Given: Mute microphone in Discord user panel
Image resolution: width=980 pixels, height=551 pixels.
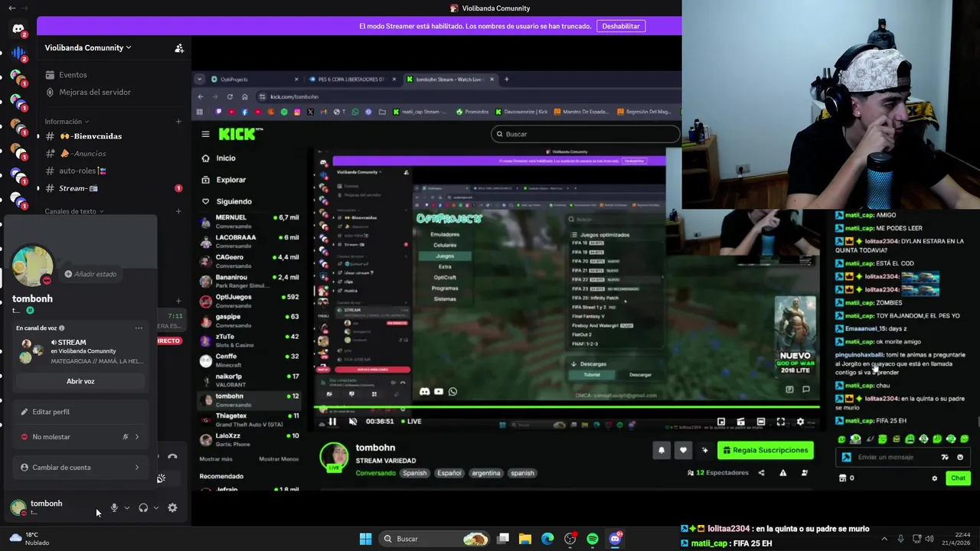Looking at the screenshot, I should (x=114, y=507).
